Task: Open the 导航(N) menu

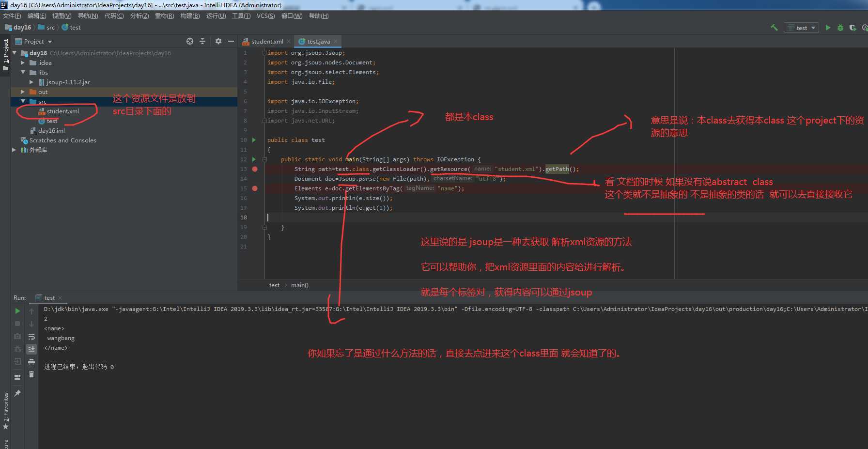Action: pos(88,16)
